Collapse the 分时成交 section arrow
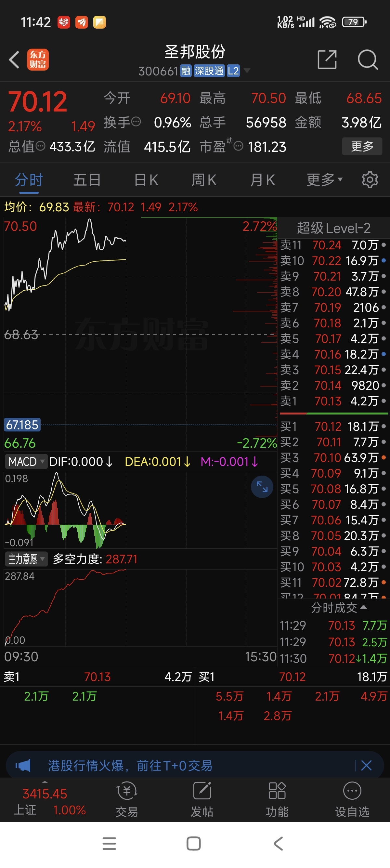The image size is (390, 868). pyautogui.click(x=363, y=607)
